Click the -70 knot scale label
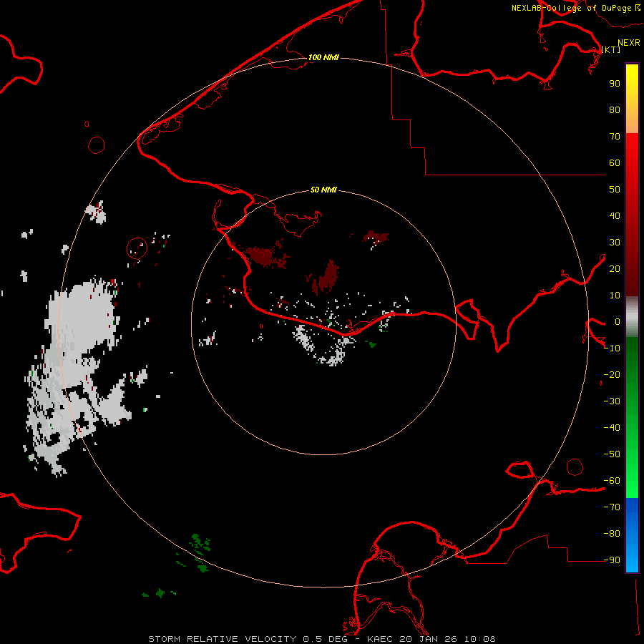Image resolution: width=644 pixels, height=644 pixels. 612,507
